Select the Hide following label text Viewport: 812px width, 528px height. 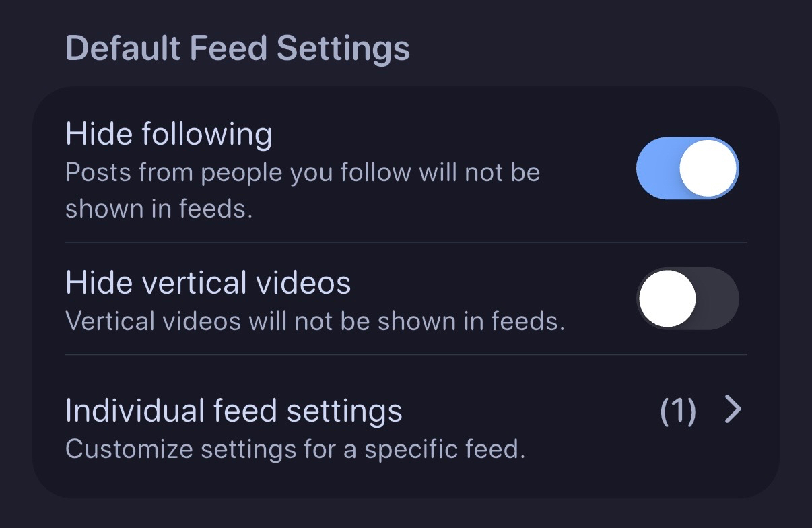tap(168, 135)
